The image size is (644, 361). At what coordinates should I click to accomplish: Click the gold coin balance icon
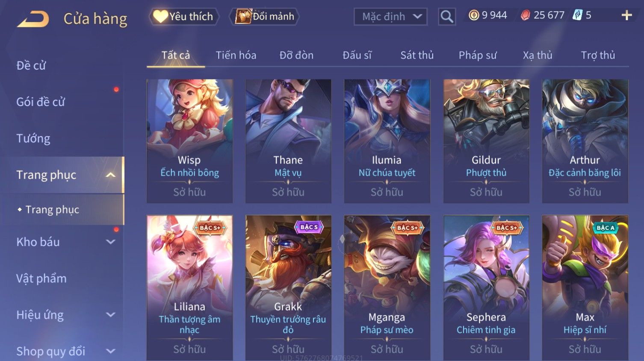click(x=474, y=15)
